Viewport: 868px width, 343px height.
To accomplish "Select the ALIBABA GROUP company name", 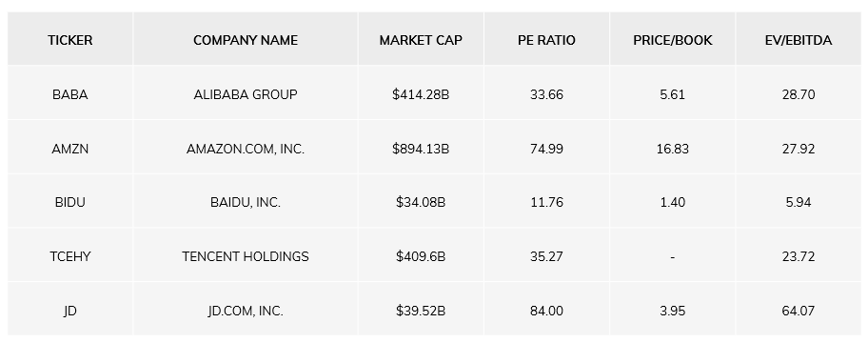I will [246, 94].
